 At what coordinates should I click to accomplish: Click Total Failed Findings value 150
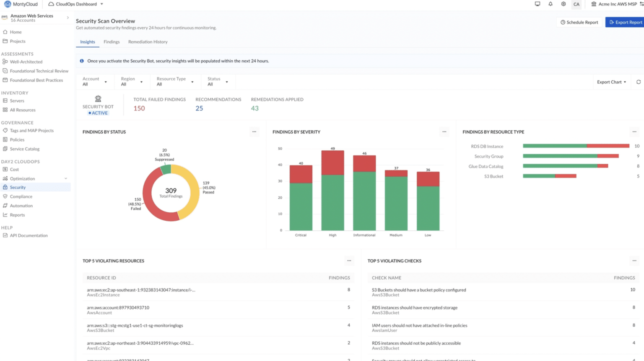pos(139,108)
